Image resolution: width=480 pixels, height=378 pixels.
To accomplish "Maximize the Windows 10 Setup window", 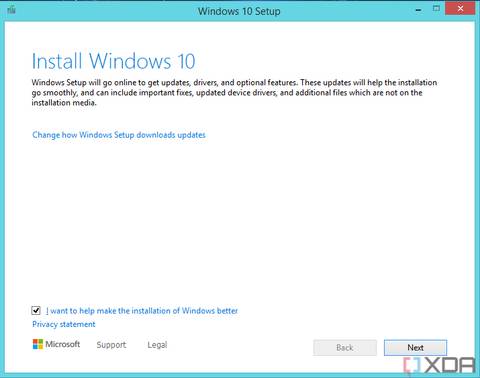I will pos(436,9).
